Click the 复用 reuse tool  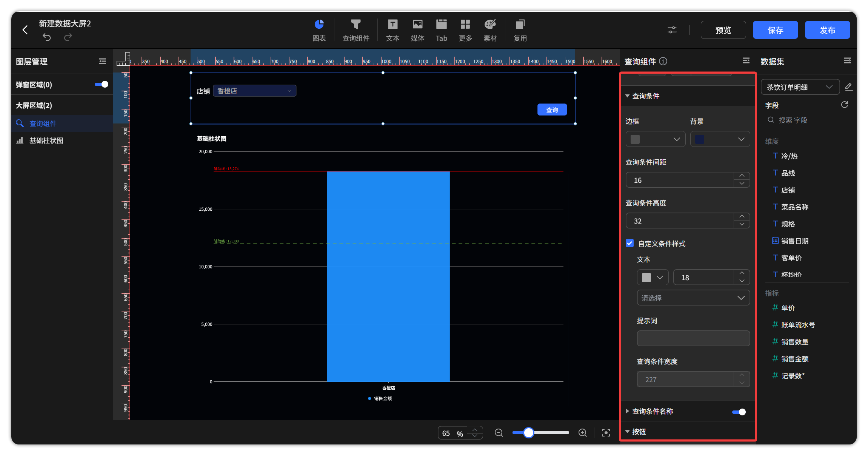[520, 31]
